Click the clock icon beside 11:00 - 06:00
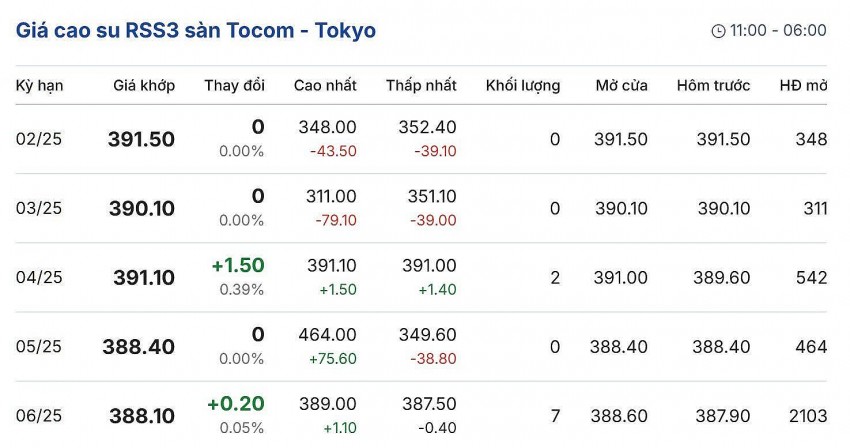 [x=718, y=31]
